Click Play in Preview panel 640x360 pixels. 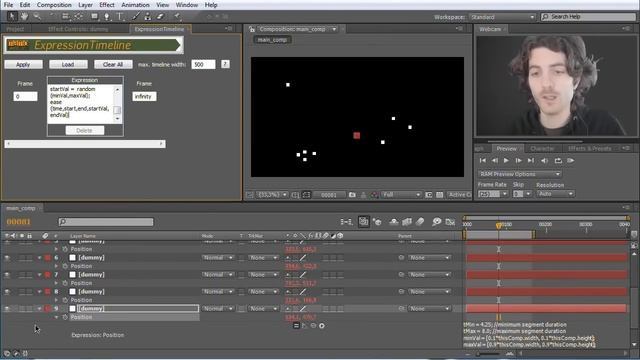(506, 160)
